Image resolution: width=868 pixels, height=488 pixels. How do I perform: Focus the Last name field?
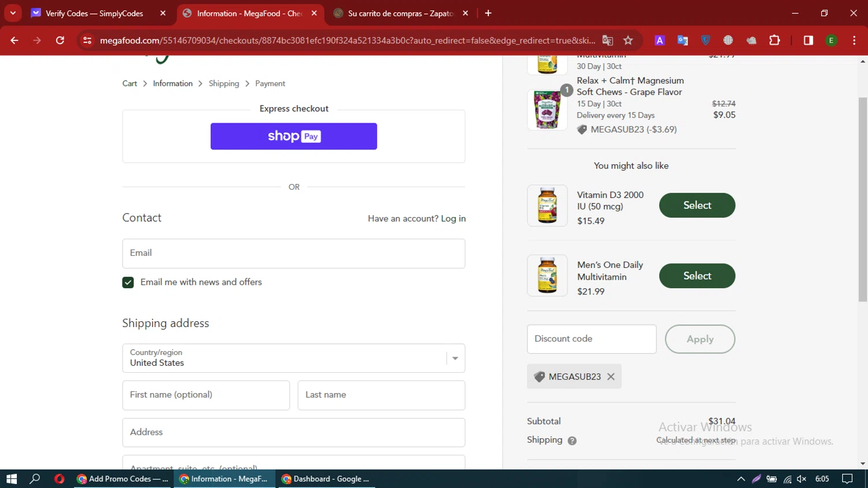tap(381, 395)
